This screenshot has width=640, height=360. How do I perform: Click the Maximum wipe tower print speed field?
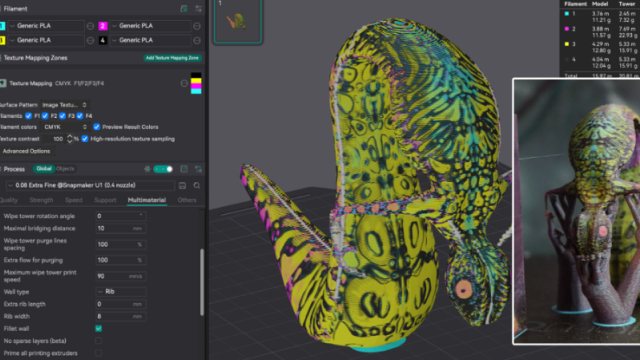coord(120,276)
